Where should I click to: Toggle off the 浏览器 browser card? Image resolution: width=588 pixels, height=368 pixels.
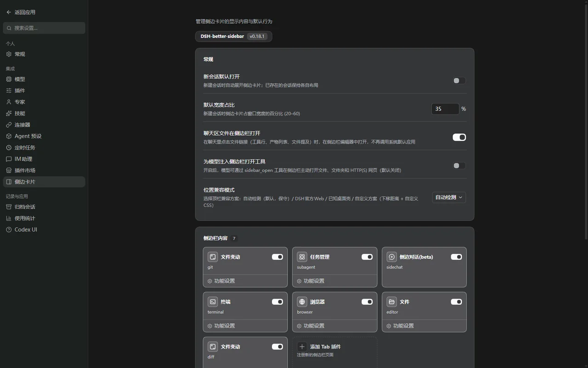click(x=367, y=302)
